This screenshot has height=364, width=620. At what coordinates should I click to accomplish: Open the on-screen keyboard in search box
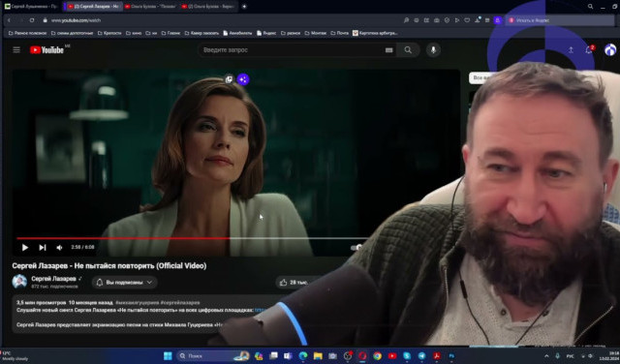pos(389,50)
